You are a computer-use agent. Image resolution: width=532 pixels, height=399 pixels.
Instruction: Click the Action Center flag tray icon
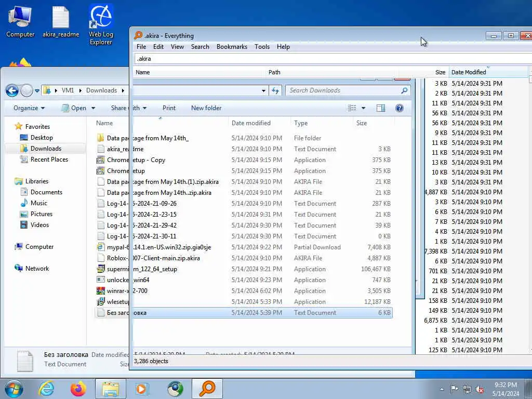pos(454,389)
